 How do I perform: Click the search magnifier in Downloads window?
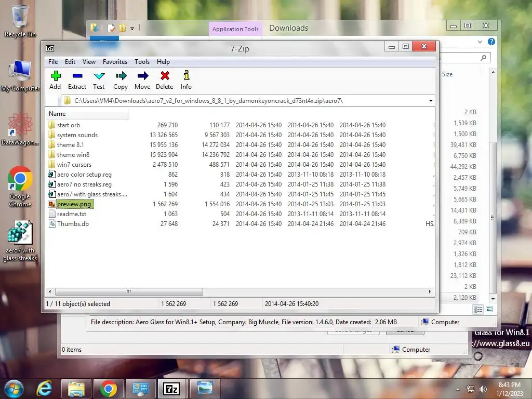point(484,58)
